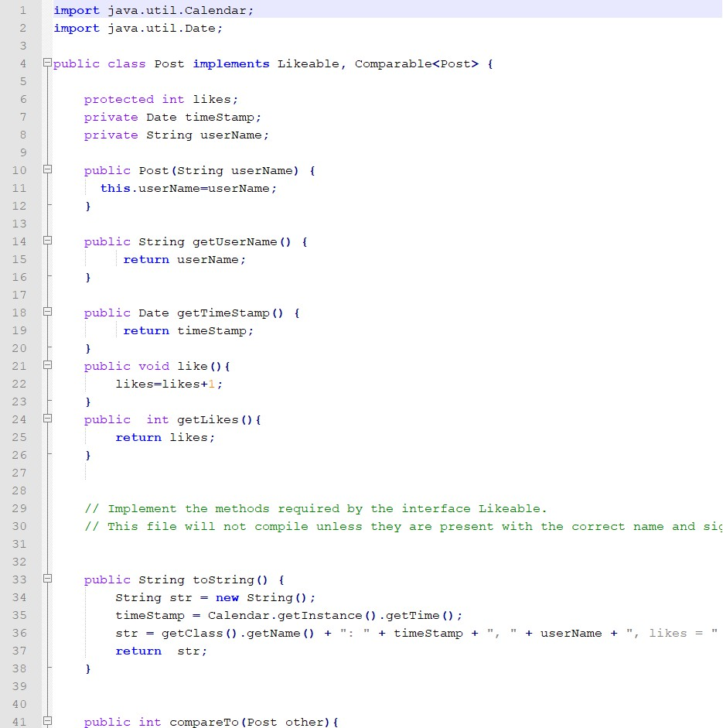Collapse the toString method fold

(x=47, y=579)
